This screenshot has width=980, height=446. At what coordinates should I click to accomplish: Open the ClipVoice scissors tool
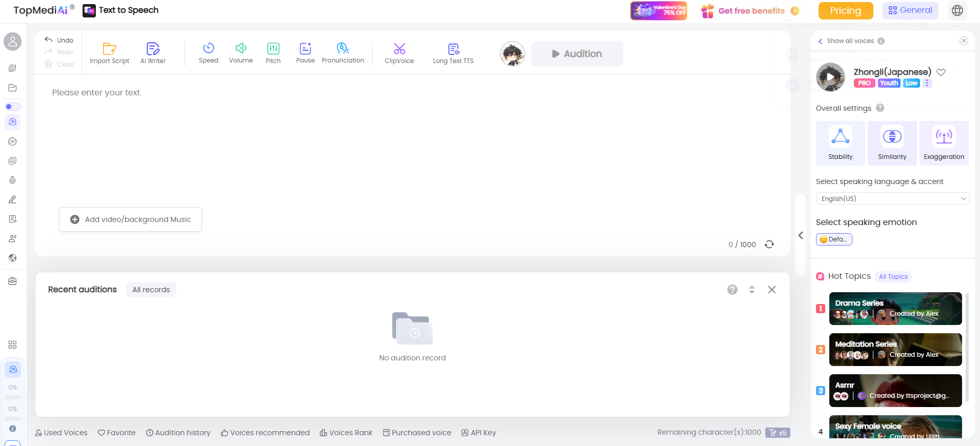point(399,53)
